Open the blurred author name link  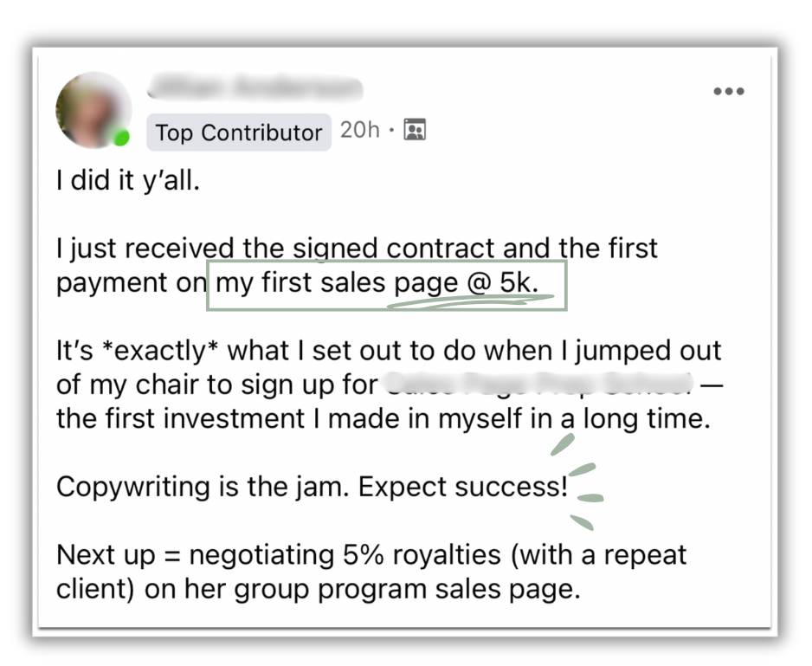pyautogui.click(x=255, y=88)
